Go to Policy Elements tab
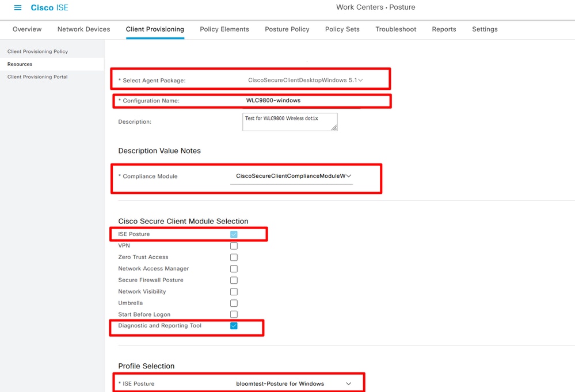The width and height of the screenshot is (575, 392). pos(224,29)
